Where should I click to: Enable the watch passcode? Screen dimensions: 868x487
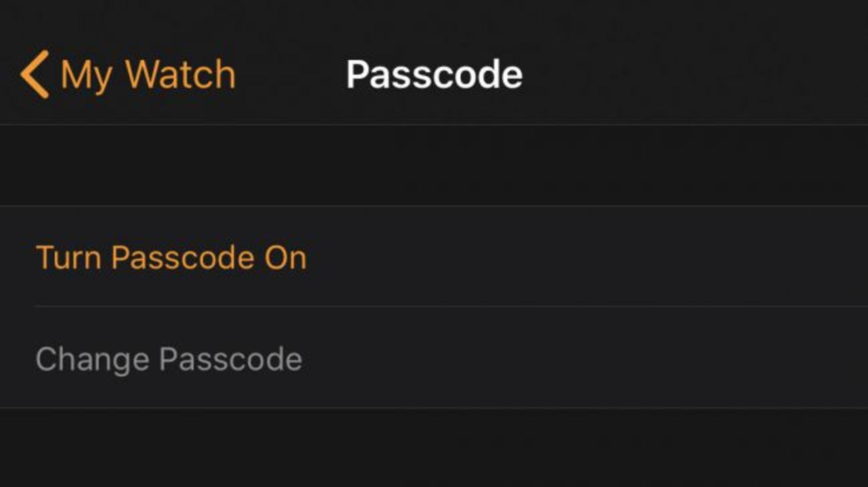pyautogui.click(x=171, y=258)
